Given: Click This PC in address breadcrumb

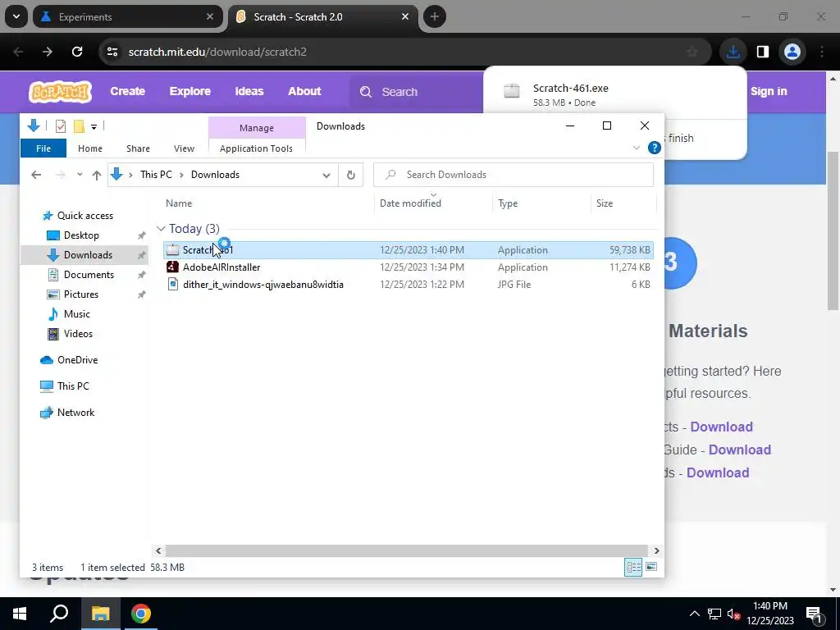Looking at the screenshot, I should 156,175.
